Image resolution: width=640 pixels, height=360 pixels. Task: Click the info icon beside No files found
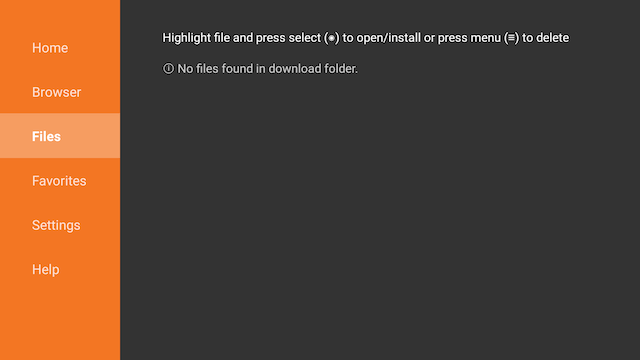pyautogui.click(x=168, y=69)
